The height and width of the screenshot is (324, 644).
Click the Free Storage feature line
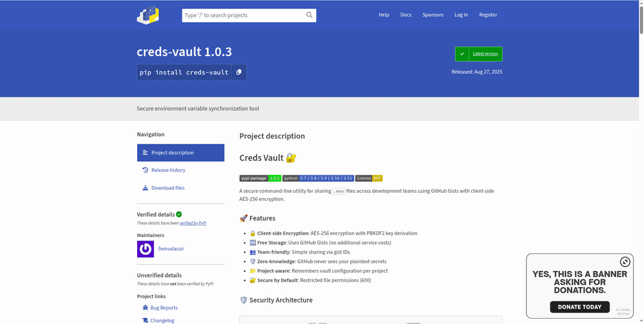(320, 243)
